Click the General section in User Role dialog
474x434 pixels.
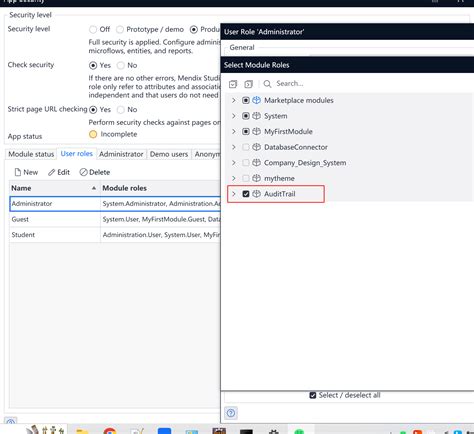242,48
